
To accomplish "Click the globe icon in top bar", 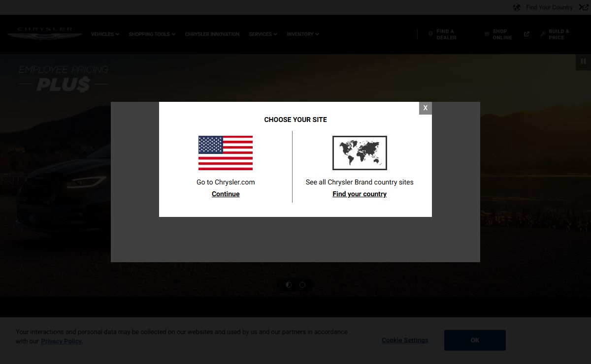I will [517, 7].
